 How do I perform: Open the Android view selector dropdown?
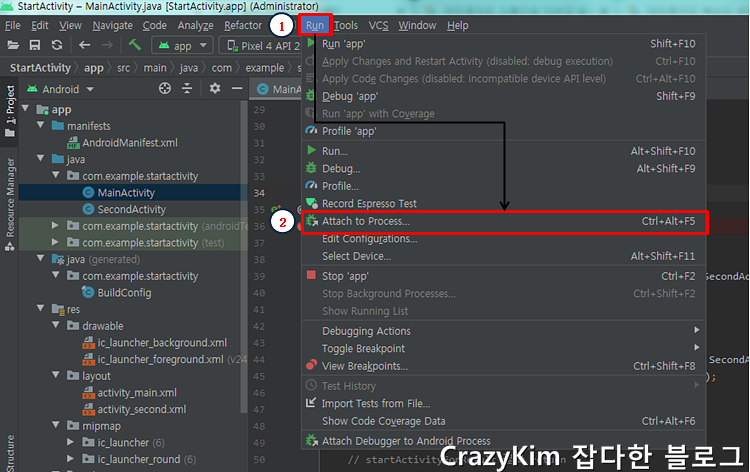(60, 89)
